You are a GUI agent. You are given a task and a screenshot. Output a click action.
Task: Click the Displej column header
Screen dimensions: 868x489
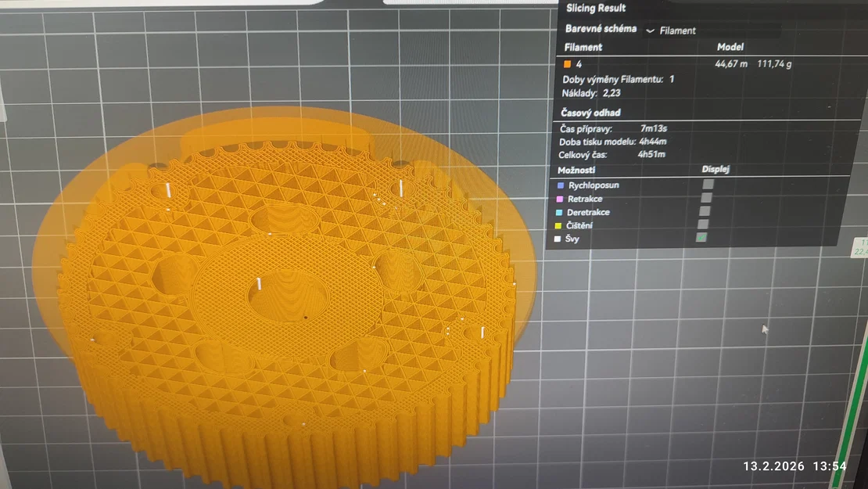(716, 169)
